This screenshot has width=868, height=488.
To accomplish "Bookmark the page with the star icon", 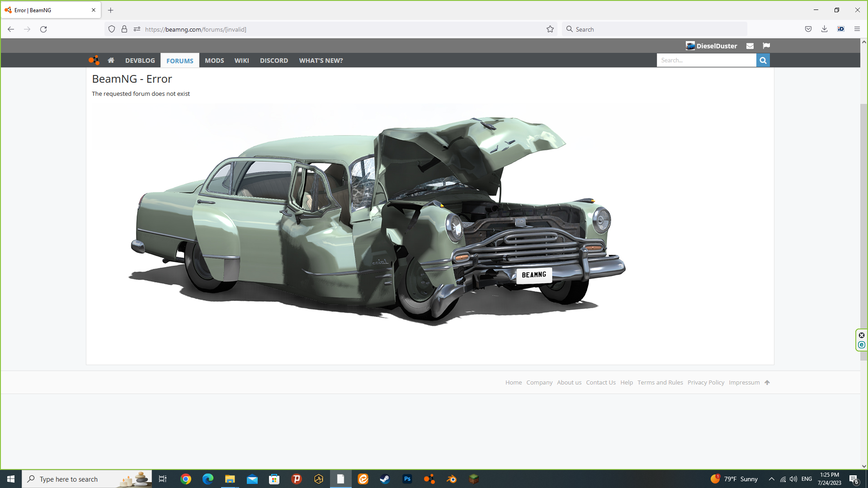I will click(x=550, y=29).
